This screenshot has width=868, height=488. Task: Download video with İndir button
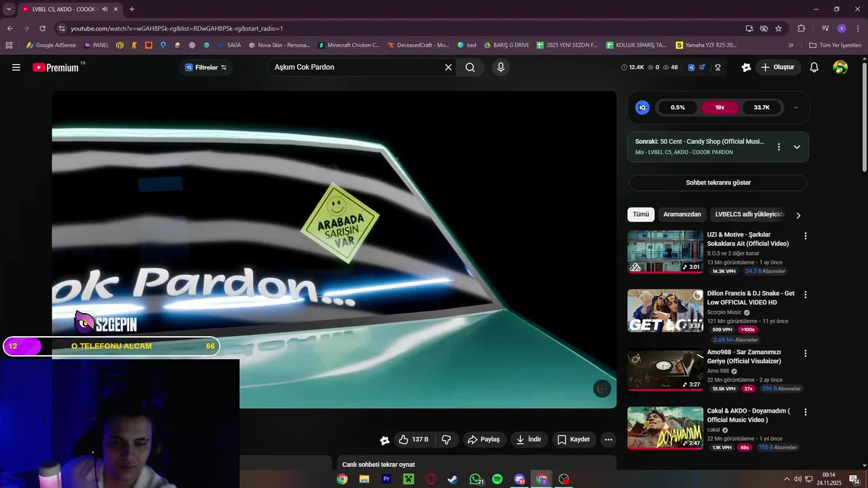(528, 439)
